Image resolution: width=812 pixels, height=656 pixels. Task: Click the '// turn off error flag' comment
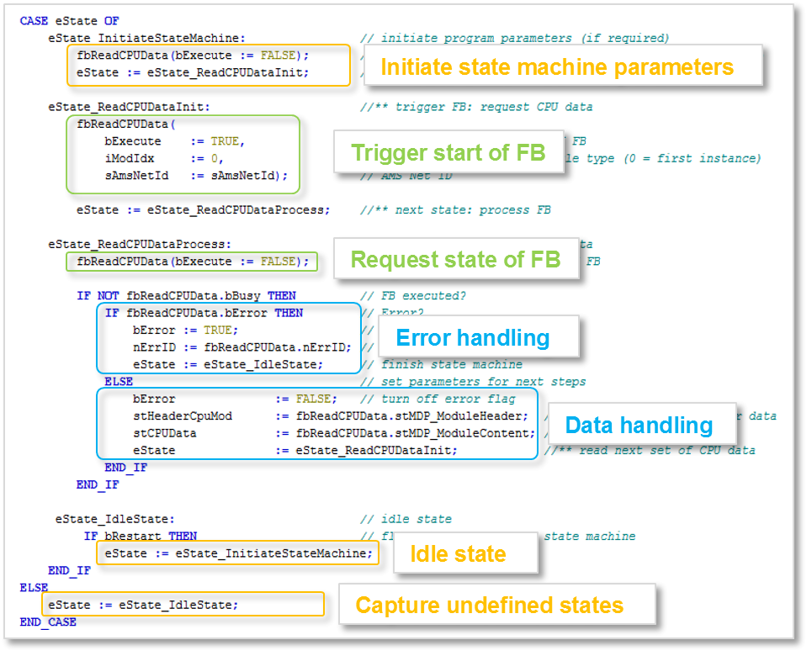[438, 399]
